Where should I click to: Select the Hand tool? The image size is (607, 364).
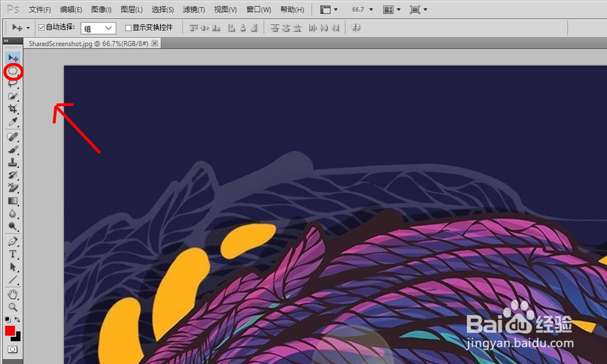(x=13, y=294)
